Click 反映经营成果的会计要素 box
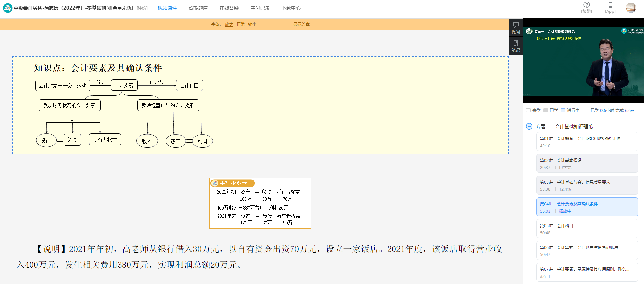644x284 pixels. [168, 105]
